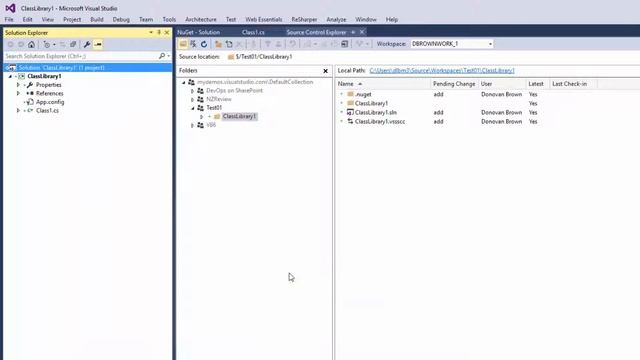Select the Source Control Explorer tab

316,32
